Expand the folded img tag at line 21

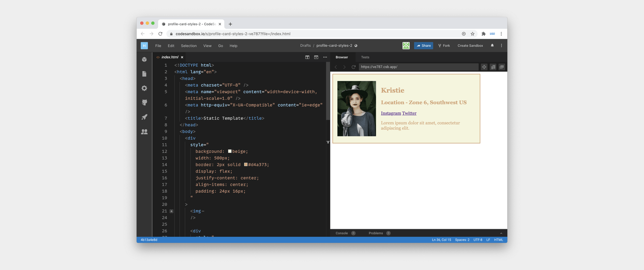[x=171, y=211]
